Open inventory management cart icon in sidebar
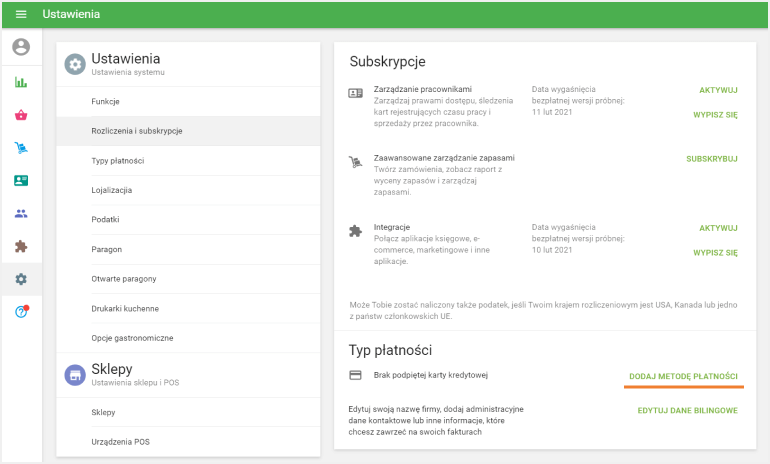Image resolution: width=770 pixels, height=464 pixels. [21, 148]
